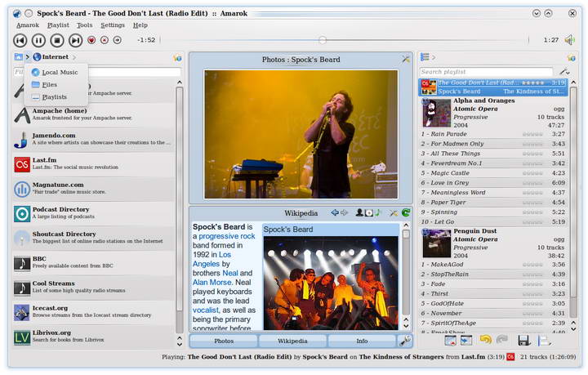Select the track '3 - All These Things'

(x=492, y=154)
